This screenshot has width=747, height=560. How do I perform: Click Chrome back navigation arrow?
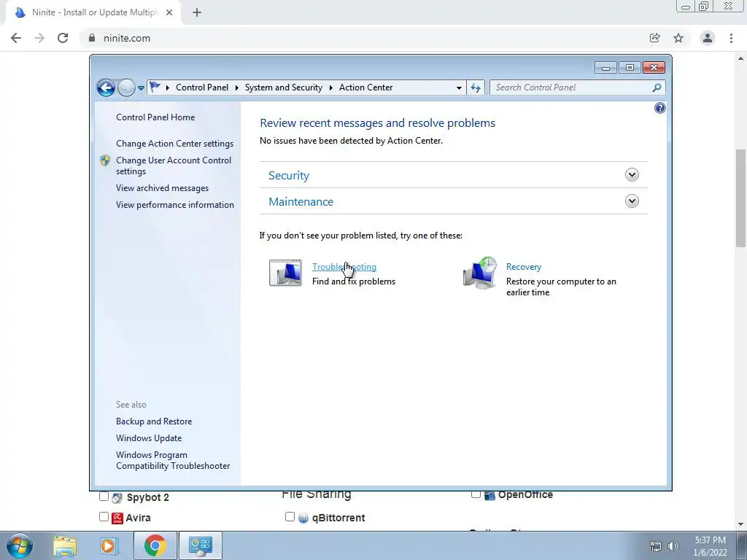(x=16, y=38)
